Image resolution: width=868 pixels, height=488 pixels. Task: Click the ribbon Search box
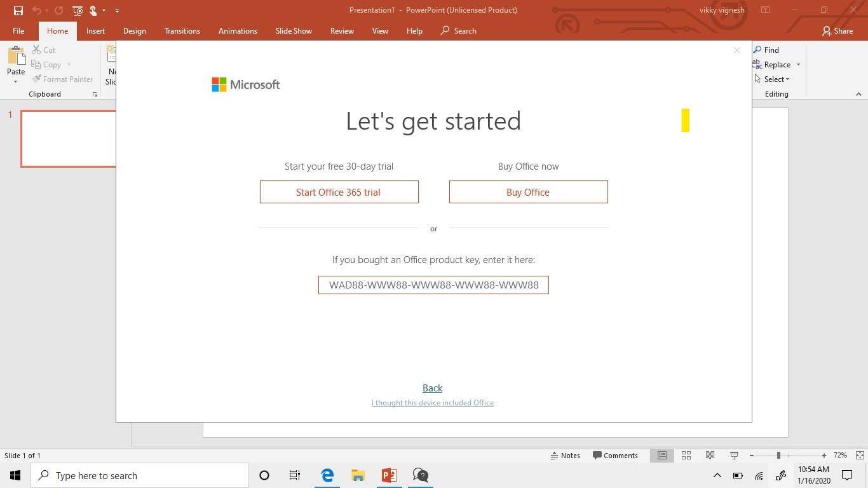coord(458,30)
